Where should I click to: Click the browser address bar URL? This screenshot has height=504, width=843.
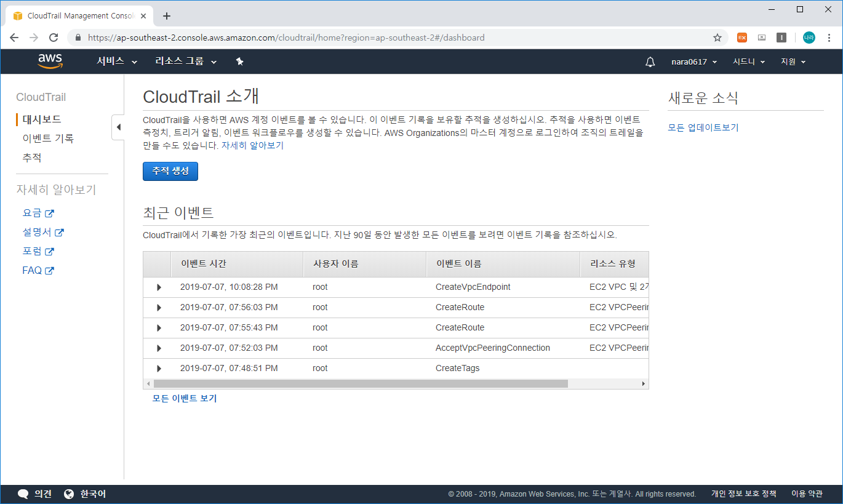(x=286, y=38)
